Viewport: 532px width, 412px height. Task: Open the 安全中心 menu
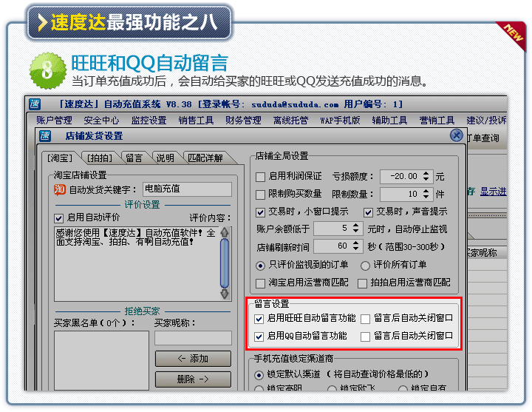[101, 121]
